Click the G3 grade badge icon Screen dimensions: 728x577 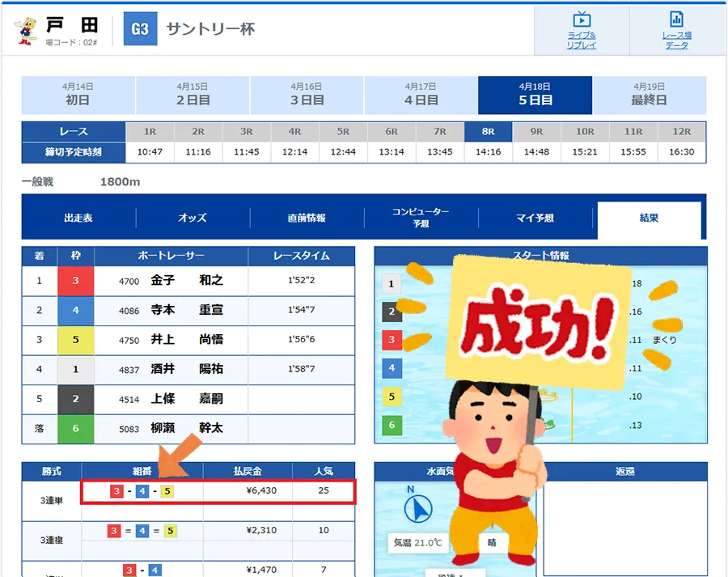click(x=140, y=29)
